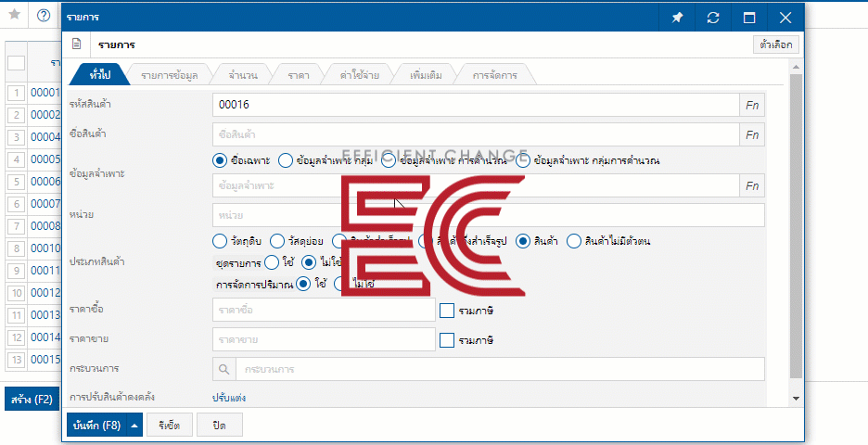Image resolution: width=868 pixels, height=445 pixels.
Task: Select ข้อมูลจำเพาะ กลุ่ม radio option
Action: coord(285,160)
